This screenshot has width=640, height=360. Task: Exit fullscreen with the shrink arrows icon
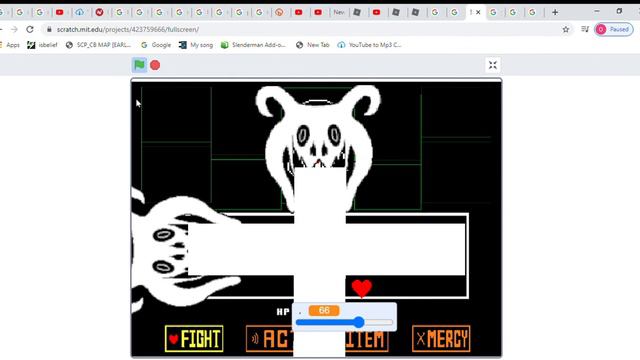pos(493,65)
